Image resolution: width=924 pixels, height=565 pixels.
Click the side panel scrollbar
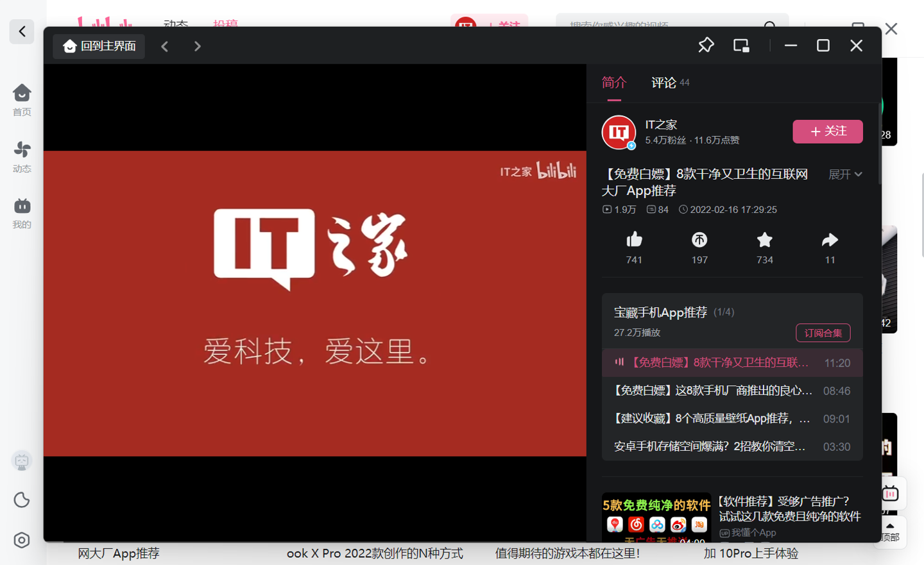[x=880, y=144]
